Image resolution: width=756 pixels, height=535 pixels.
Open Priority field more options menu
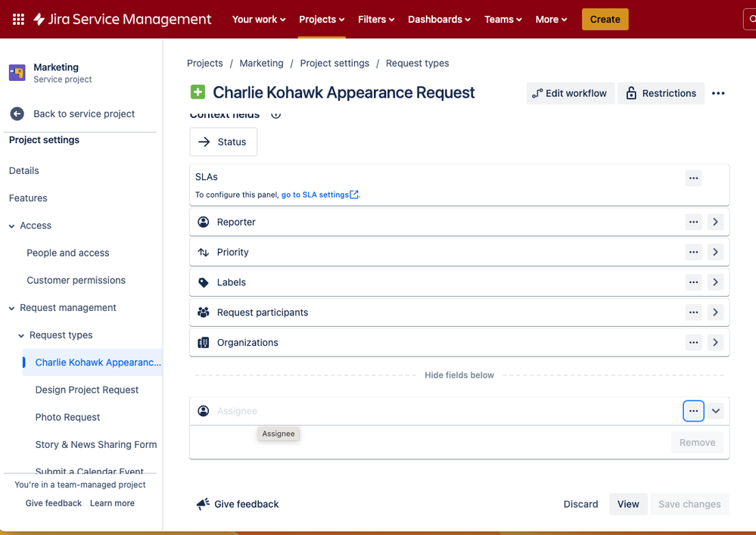tap(693, 252)
